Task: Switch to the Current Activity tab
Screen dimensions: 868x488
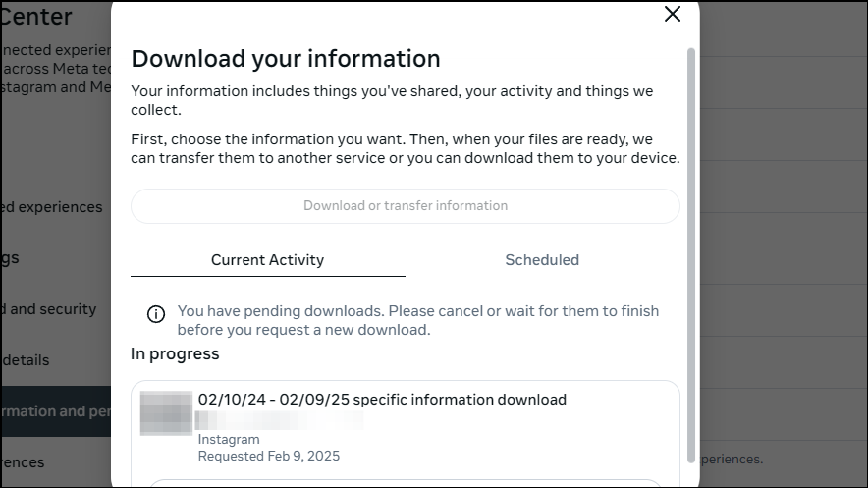Action: click(x=267, y=260)
